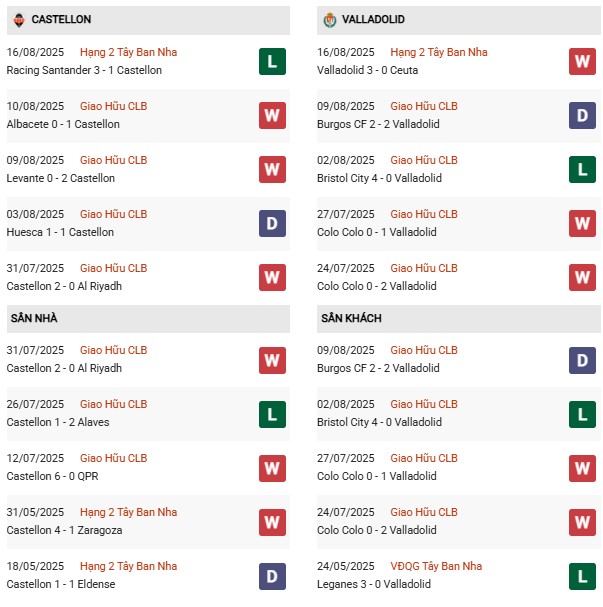Viewport: 603px width, 607px height.
Task: Open the CASTELLON team header
Action: (61, 20)
